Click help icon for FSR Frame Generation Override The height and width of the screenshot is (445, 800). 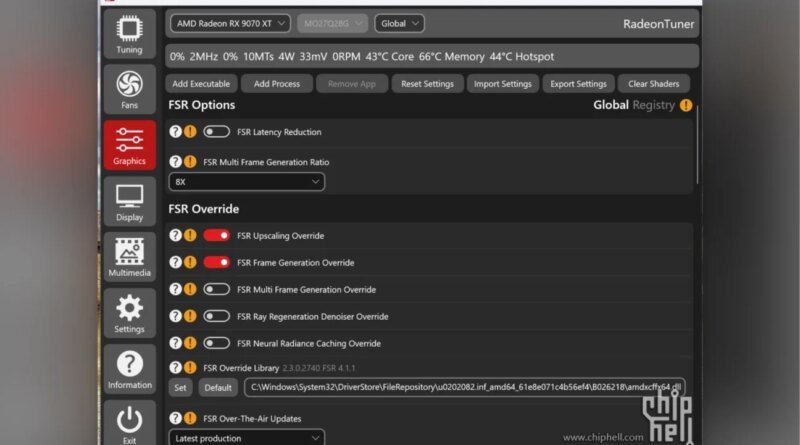[x=176, y=262]
